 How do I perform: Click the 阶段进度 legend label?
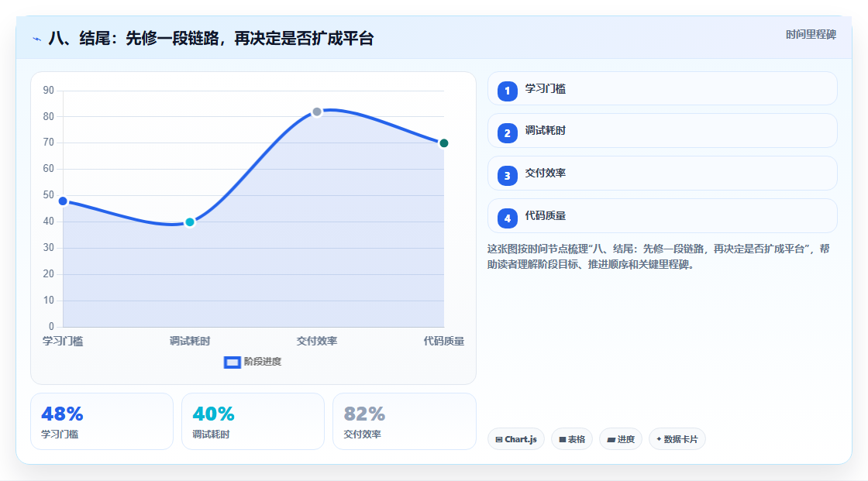tap(263, 362)
